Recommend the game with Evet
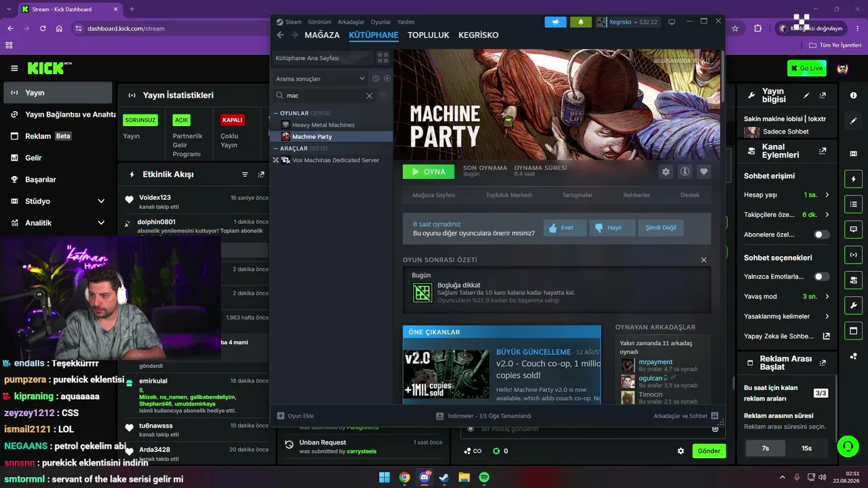868x488 pixels. click(565, 228)
